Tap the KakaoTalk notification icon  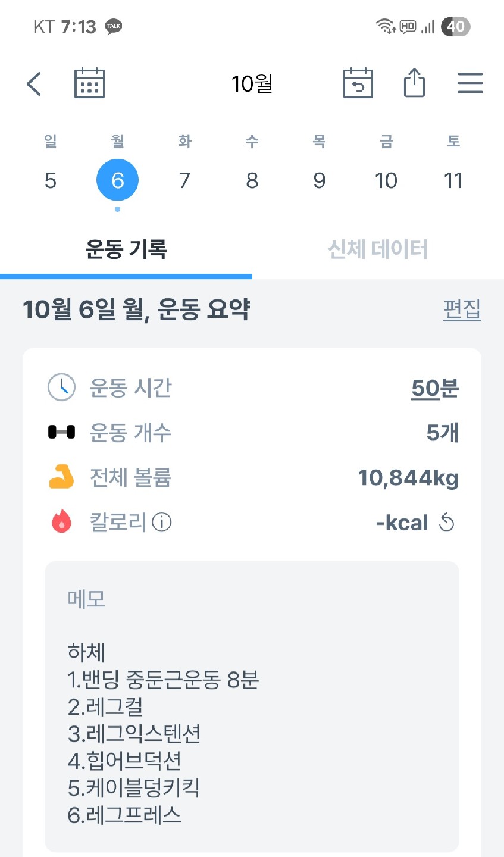[113, 26]
